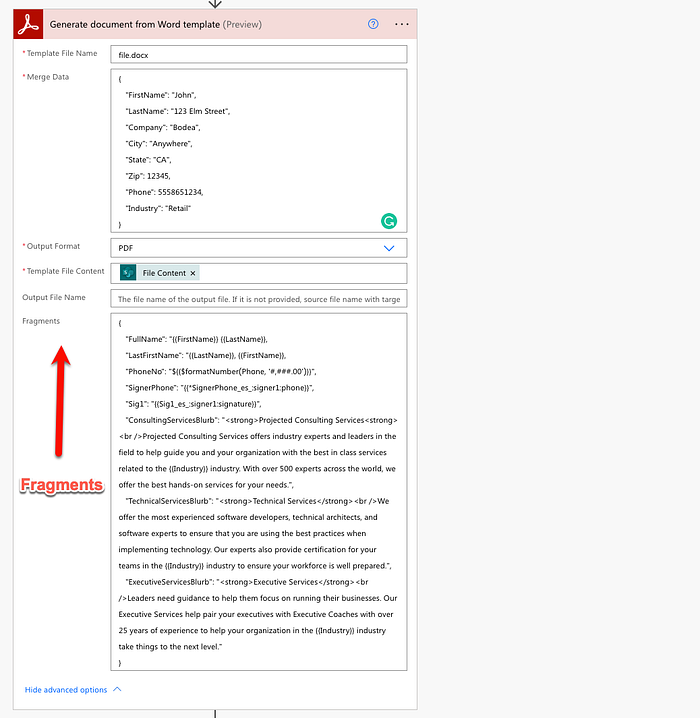Click into the Merge Data text area
700x718 pixels.
pyautogui.click(x=259, y=151)
